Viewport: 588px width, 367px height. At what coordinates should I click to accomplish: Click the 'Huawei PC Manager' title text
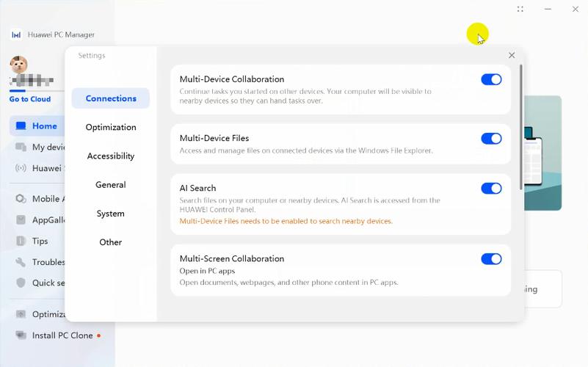[x=61, y=34]
